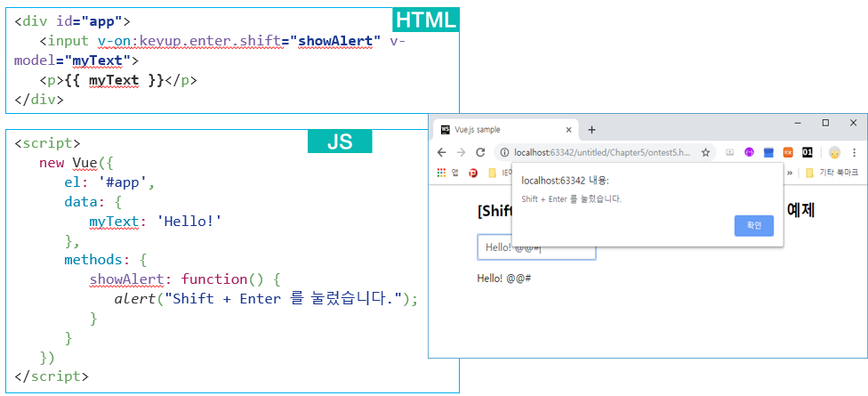Go back with the browser back arrow
This screenshot has width=868, height=396.
[441, 152]
